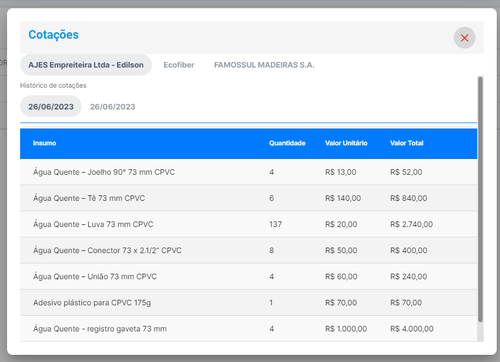Click unit value R$ 13,00
500x362 pixels.
point(341,172)
